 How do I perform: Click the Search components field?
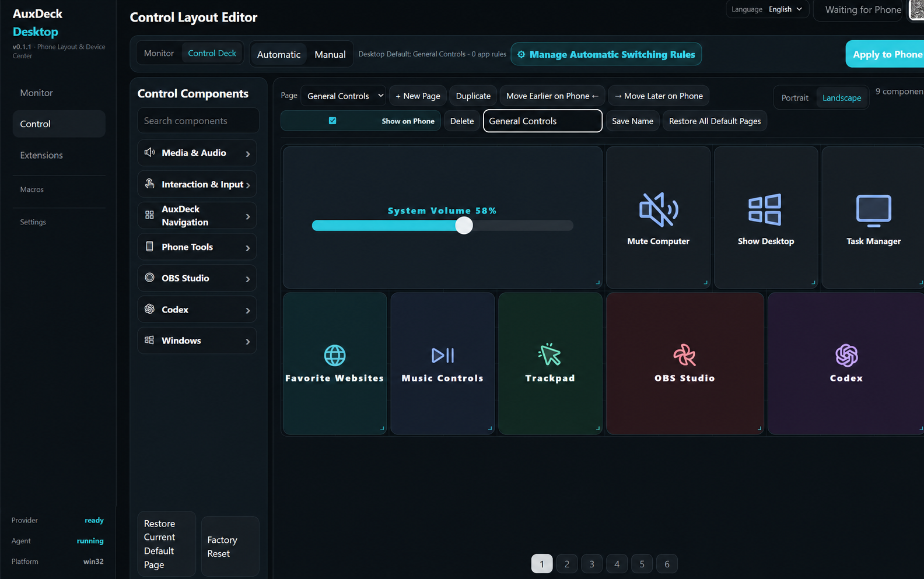(198, 121)
